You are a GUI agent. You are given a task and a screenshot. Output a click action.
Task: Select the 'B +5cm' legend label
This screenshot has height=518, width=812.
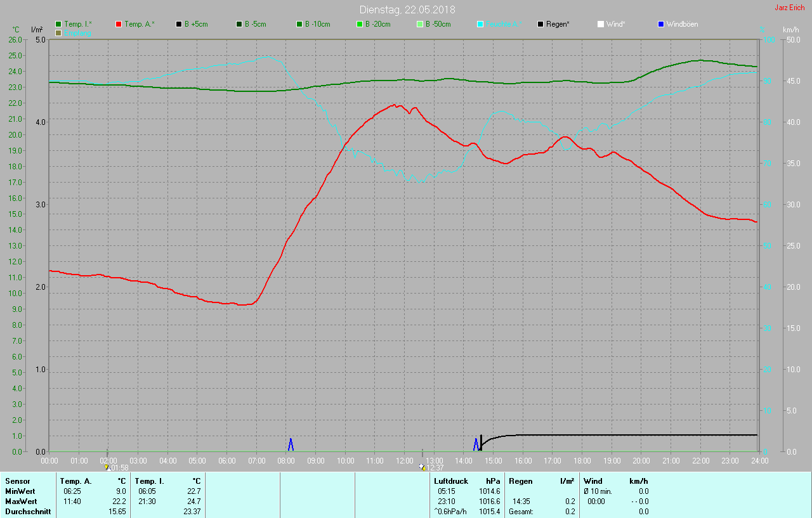(x=196, y=24)
